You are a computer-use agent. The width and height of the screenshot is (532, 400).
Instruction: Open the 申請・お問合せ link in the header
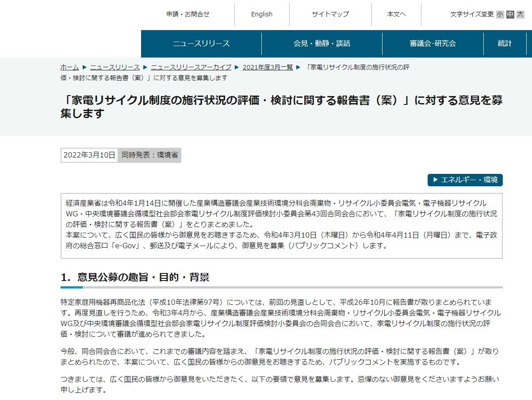[x=188, y=14]
